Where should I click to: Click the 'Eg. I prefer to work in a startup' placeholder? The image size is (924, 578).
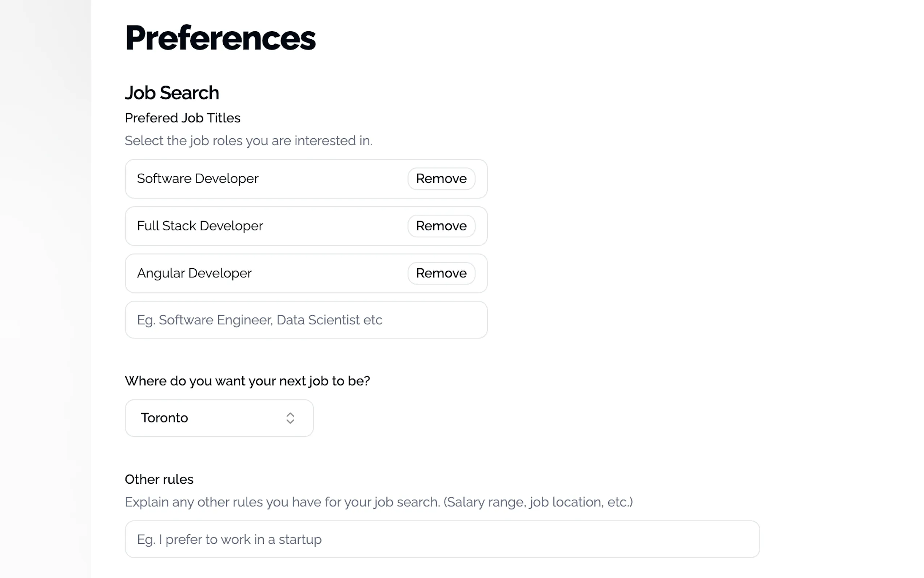pos(229,539)
